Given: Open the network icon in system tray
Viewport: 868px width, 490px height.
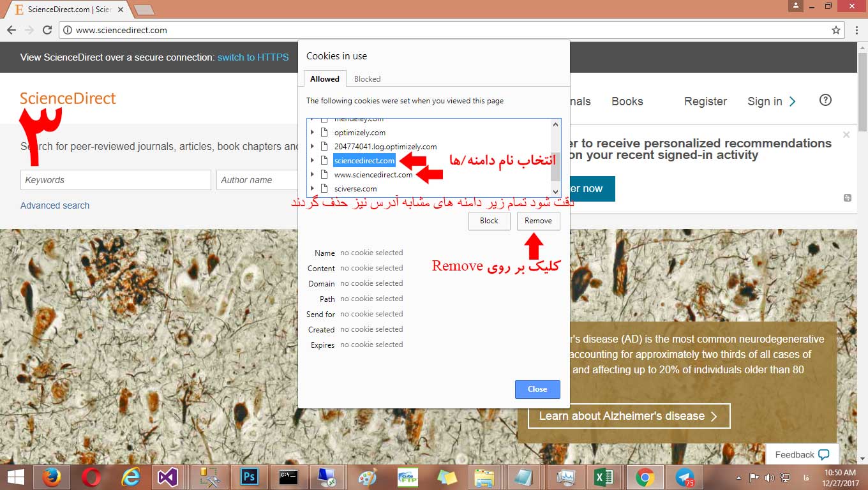Looking at the screenshot, I should [x=784, y=477].
